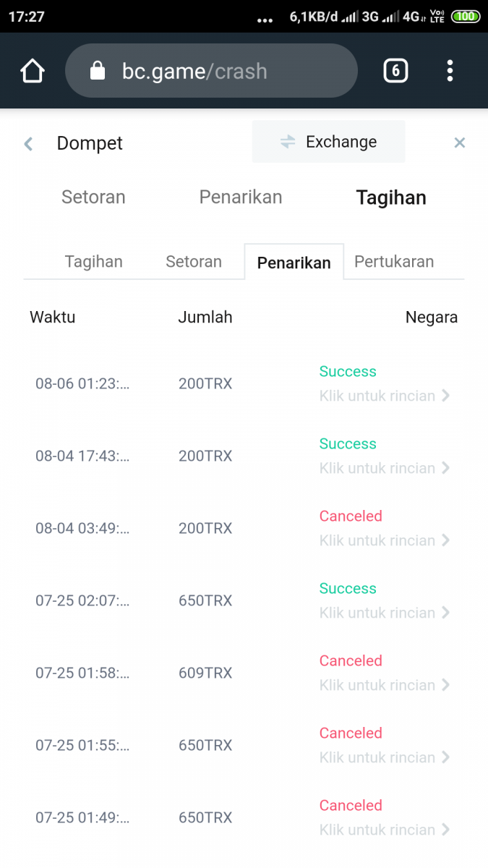Open details of successful 650TRX withdrawal
488x868 pixels.
coord(385,613)
